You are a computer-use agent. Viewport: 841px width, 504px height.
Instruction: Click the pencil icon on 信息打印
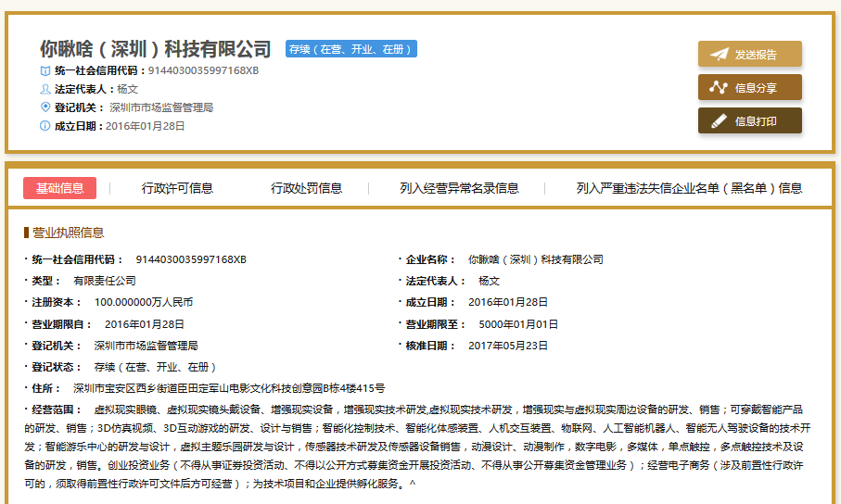point(719,121)
